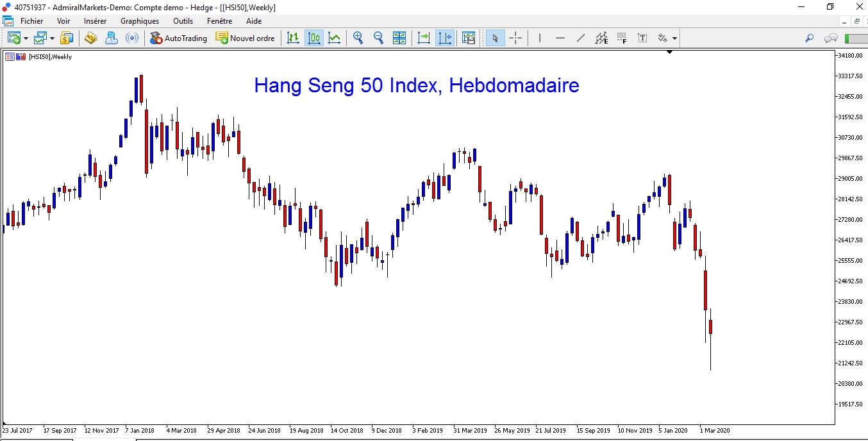The image size is (868, 441).
Task: Draw a horizontal line tool
Action: point(560,38)
